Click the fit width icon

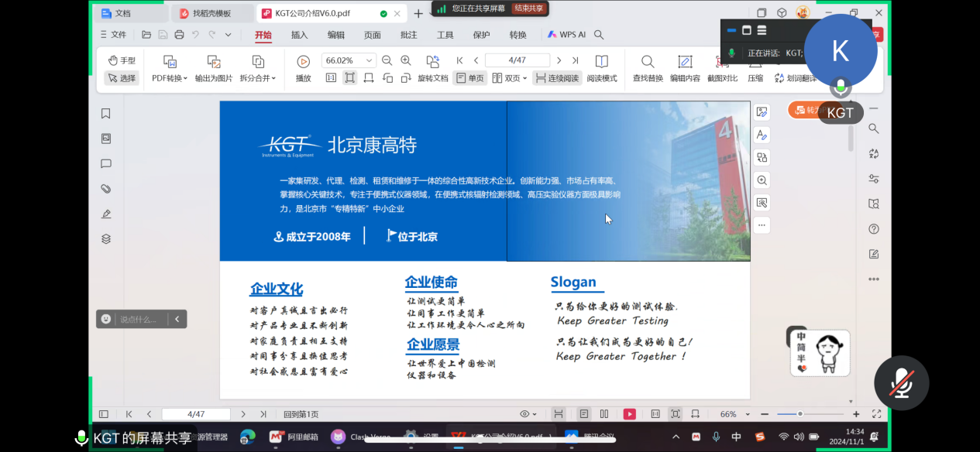click(369, 78)
